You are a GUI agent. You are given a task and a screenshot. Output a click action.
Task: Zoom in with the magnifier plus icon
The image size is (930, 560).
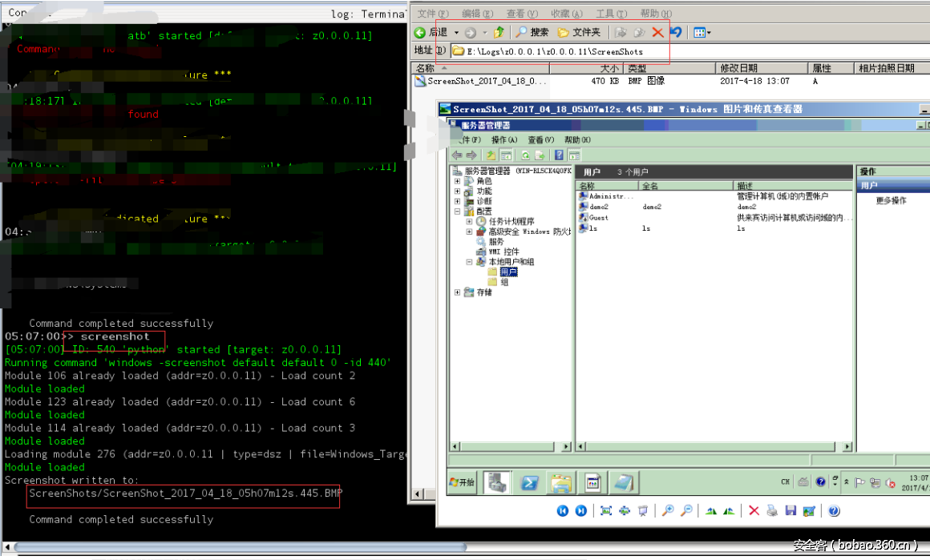[667, 511]
